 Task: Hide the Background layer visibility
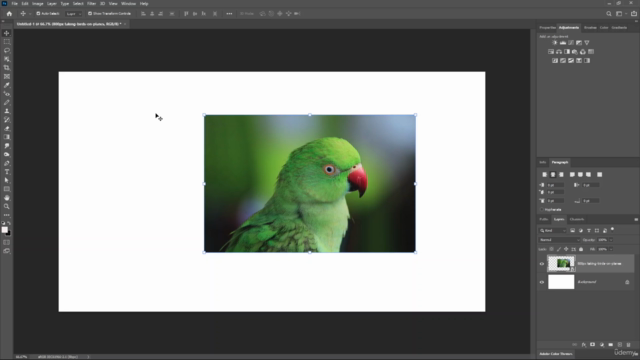(x=542, y=282)
